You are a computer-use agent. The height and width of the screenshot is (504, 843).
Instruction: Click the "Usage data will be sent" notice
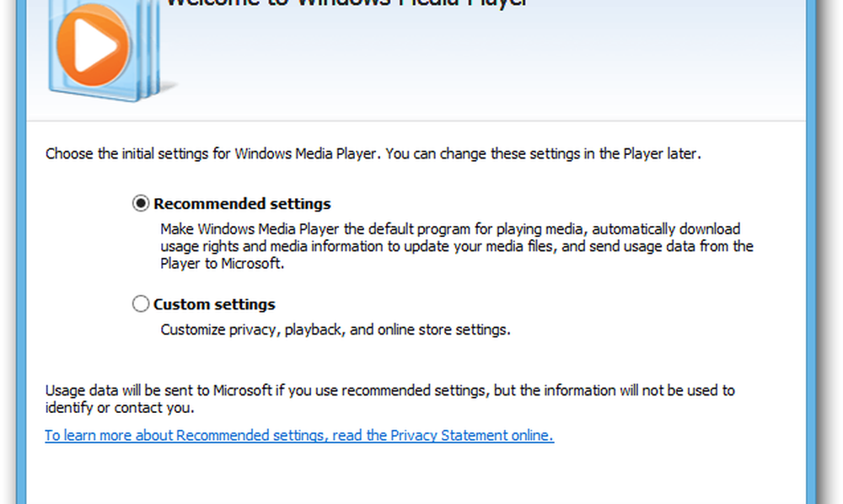point(389,399)
